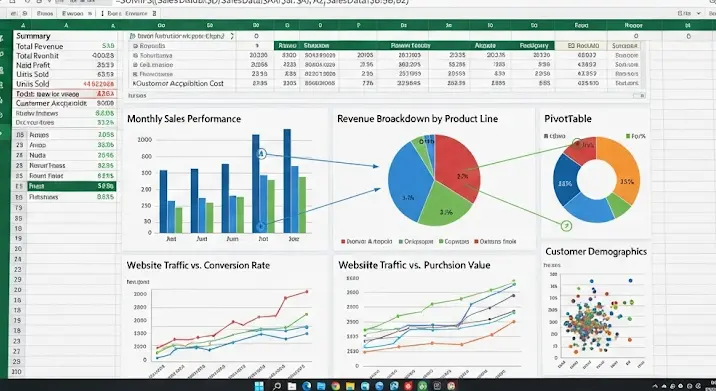Click the red Bonvar legend swatch
Image resolution: width=716 pixels, height=391 pixels.
point(343,242)
